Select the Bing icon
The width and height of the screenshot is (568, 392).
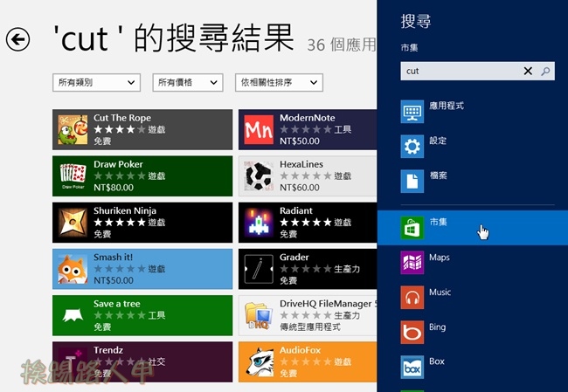412,332
